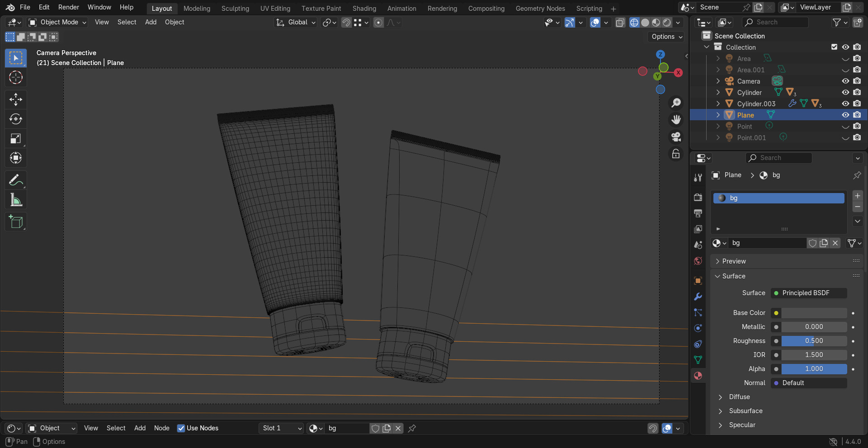Click the viewport zoom magnifier icon
Screen dimensions: 868x448
[x=676, y=103]
